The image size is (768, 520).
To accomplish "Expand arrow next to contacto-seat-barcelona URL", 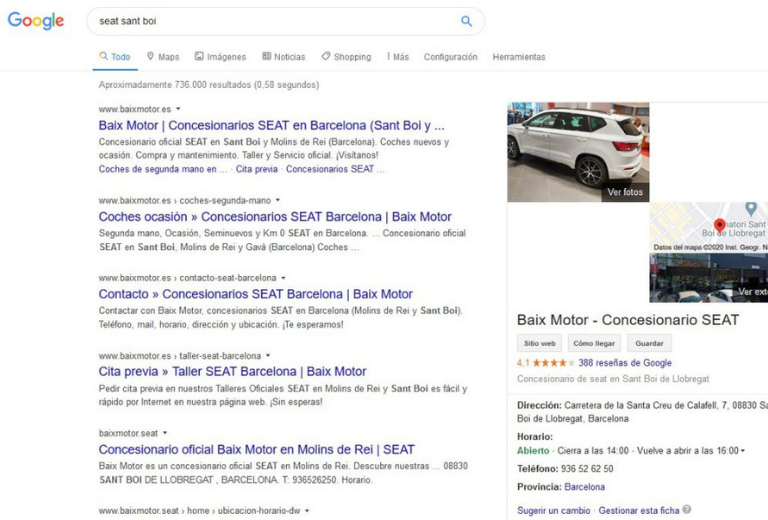I will (284, 278).
